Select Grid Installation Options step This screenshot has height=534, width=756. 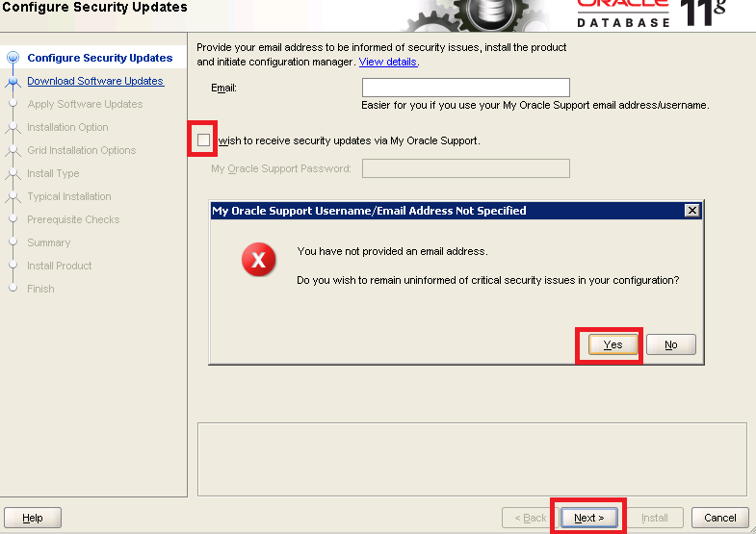click(x=82, y=150)
